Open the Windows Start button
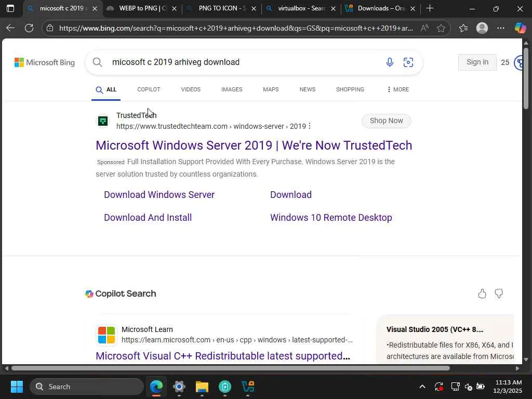The height and width of the screenshot is (399, 532). [x=17, y=387]
